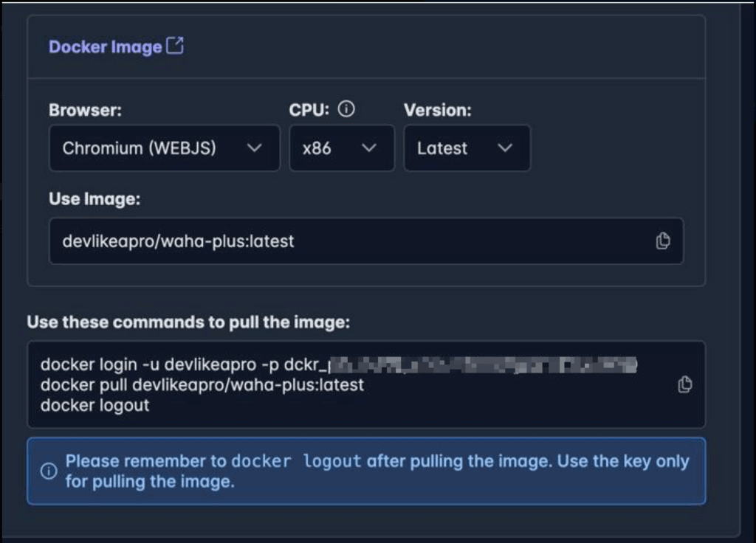Click the Use Image field with devlikeapro/waha-plus:latest
This screenshot has width=756, height=543.
tap(347, 241)
